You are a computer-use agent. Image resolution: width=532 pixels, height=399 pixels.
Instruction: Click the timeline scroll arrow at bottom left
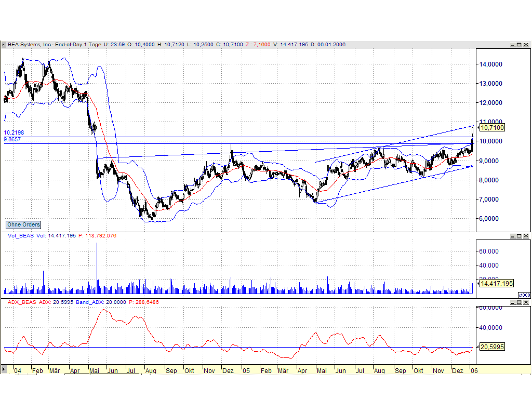[x=4, y=369]
